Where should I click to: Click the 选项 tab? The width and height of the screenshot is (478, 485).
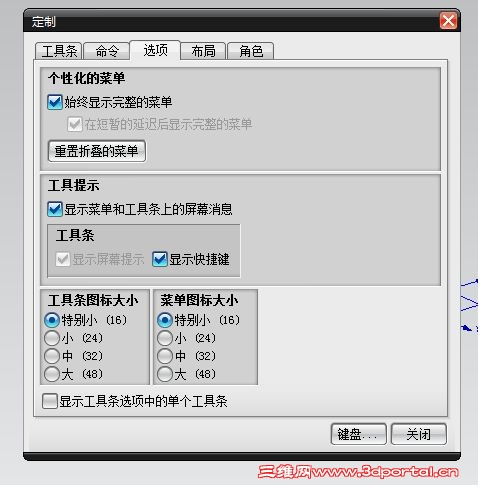(155, 50)
